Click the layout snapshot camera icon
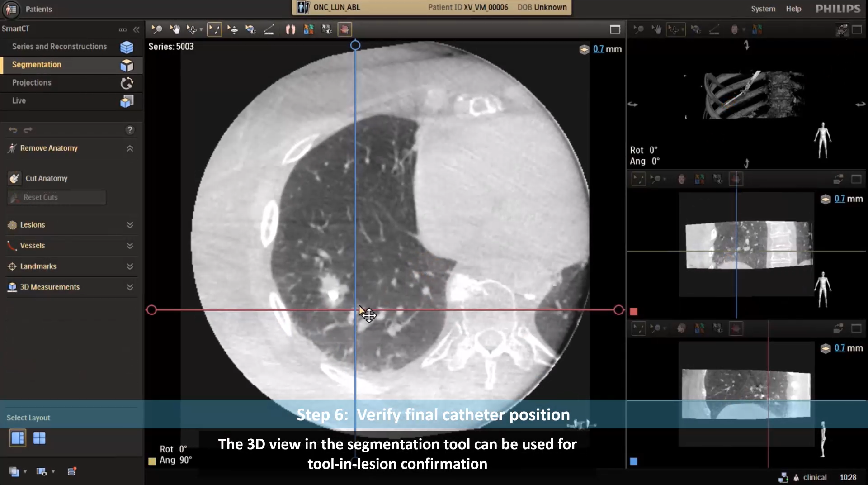Image resolution: width=868 pixels, height=485 pixels. tap(42, 471)
